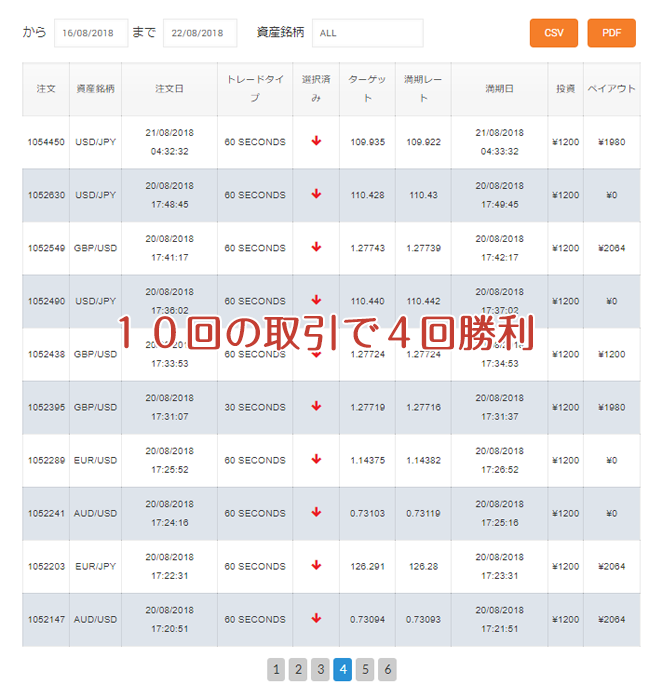Click the CSV export button

[x=553, y=33]
